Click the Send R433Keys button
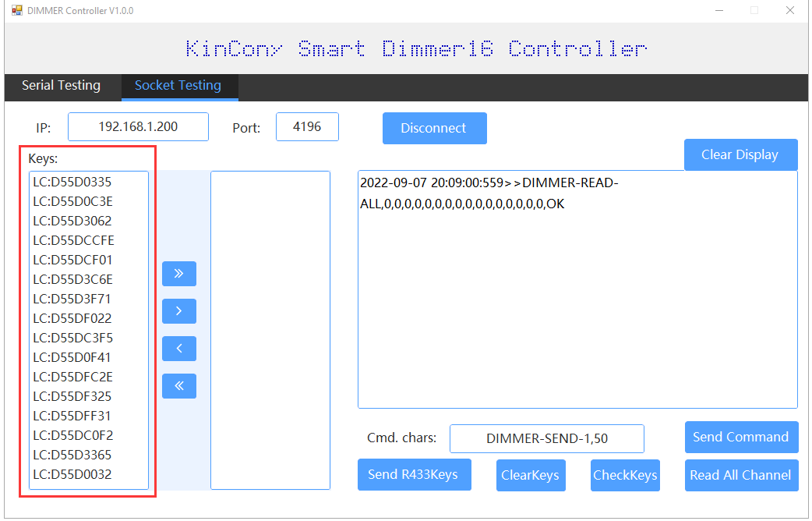Image resolution: width=812 pixels, height=521 pixels. 413,475
